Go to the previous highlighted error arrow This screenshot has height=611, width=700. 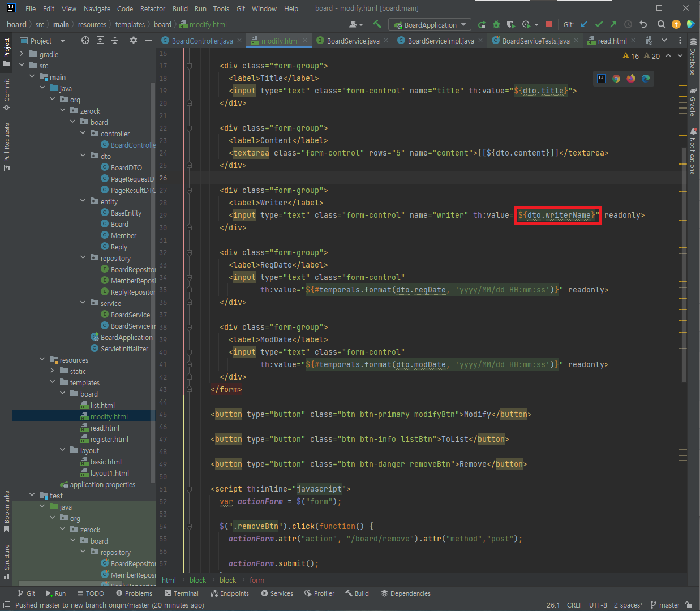pos(668,55)
